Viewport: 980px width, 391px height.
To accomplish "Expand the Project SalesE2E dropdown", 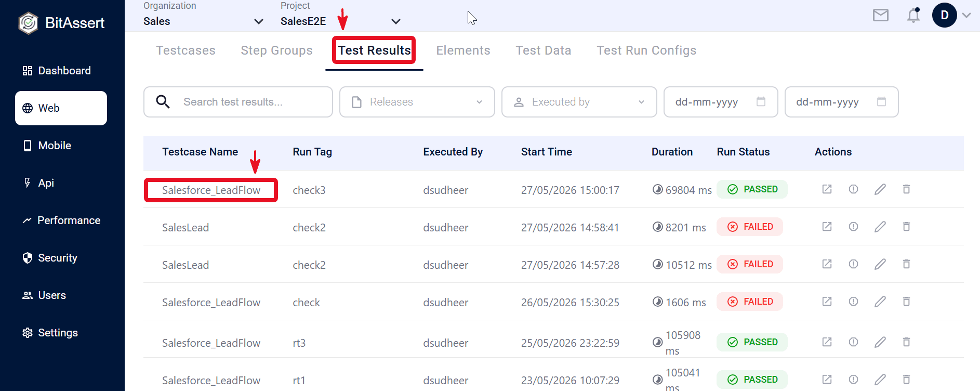I will click(x=341, y=21).
